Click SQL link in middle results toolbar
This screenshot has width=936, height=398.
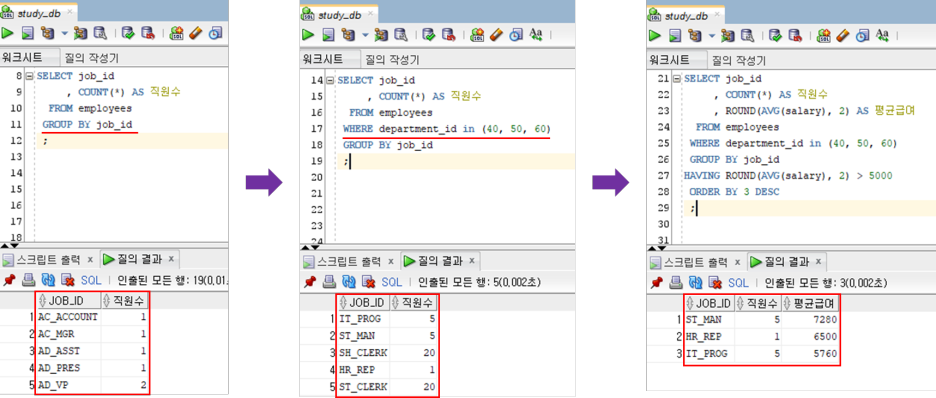click(392, 281)
